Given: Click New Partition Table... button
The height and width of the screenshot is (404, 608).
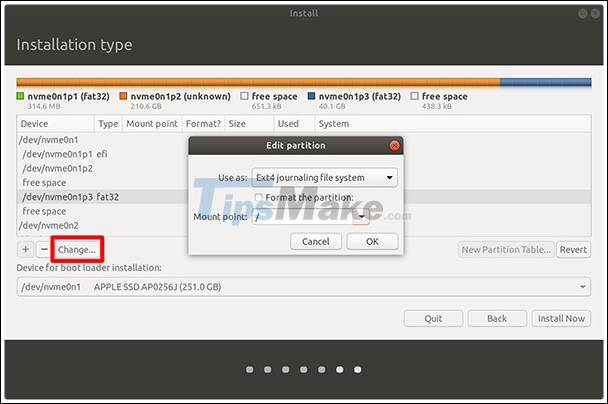Looking at the screenshot, I should [x=506, y=250].
